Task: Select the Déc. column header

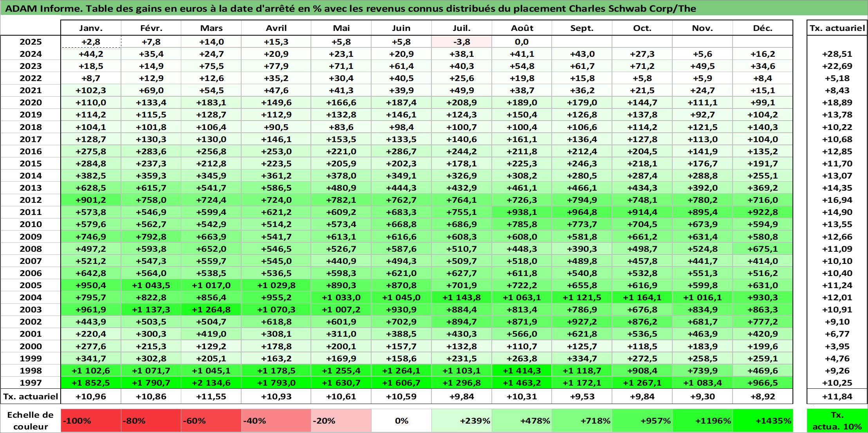Action: (x=763, y=28)
